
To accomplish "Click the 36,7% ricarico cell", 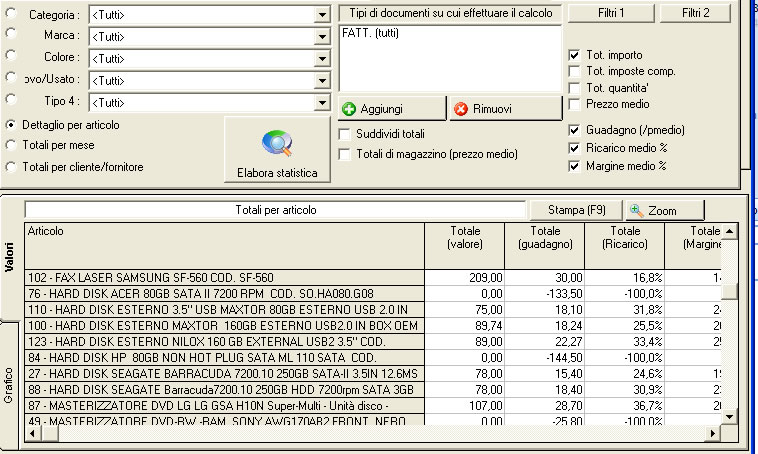I will (x=625, y=406).
